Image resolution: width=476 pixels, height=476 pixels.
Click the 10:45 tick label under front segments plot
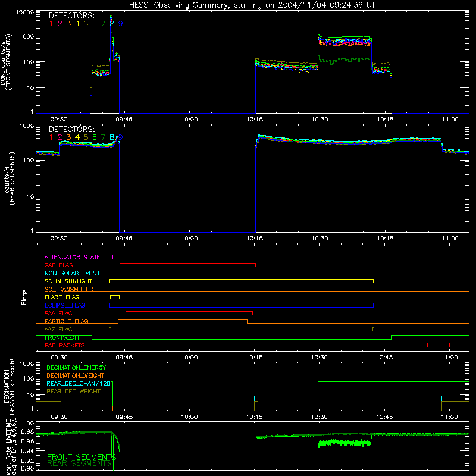click(385, 120)
